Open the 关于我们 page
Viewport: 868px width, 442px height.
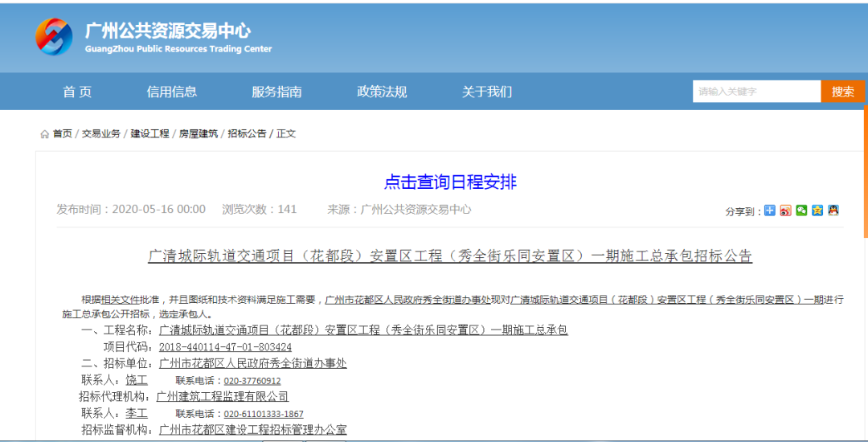(x=486, y=92)
